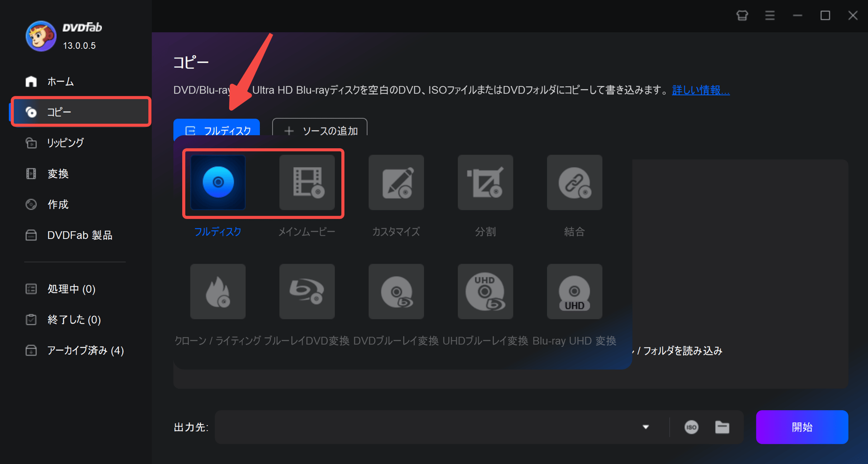Image resolution: width=868 pixels, height=464 pixels.
Task: Open DVDFab 製品 in sidebar
Action: pyautogui.click(x=80, y=235)
